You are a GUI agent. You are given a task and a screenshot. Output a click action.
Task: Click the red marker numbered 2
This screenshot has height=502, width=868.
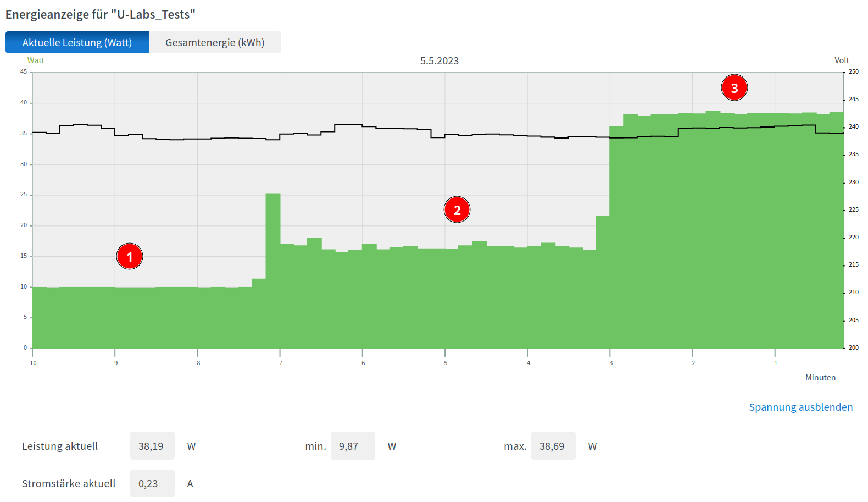[x=457, y=210]
